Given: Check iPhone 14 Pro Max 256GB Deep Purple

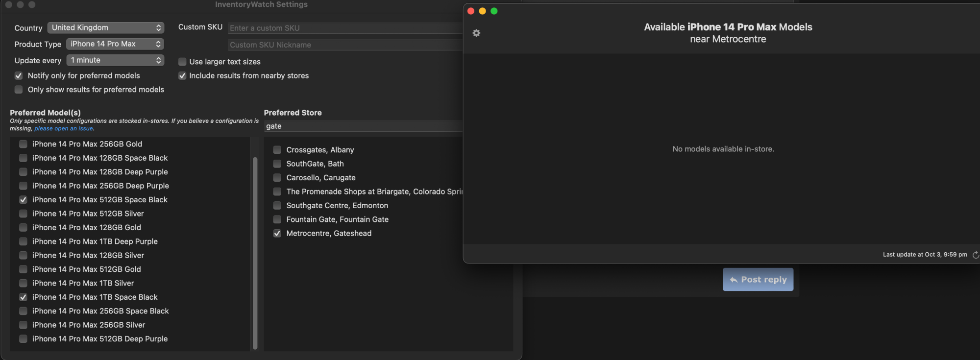Looking at the screenshot, I should click(23, 186).
